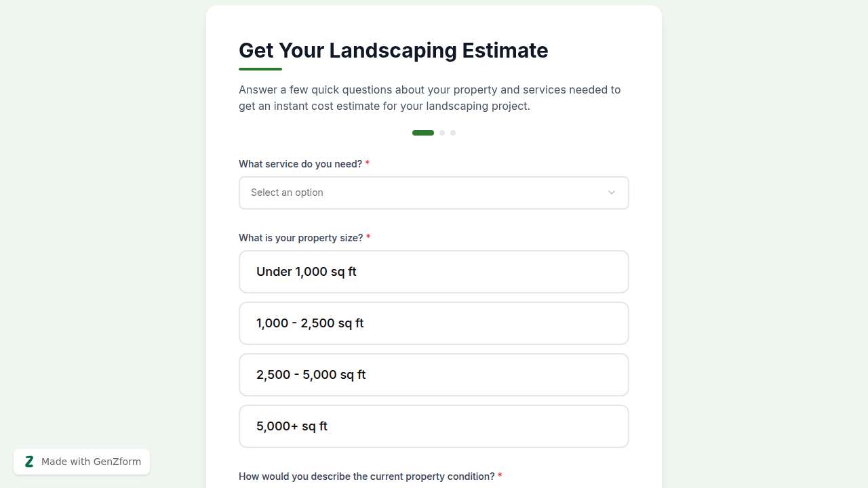Choose "2,500 - 5,000 sq ft" property size

tap(434, 375)
